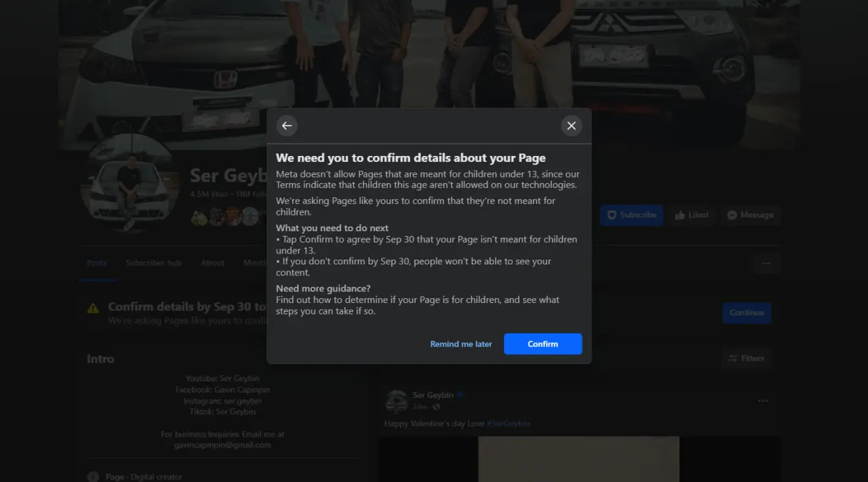
Task: Go back using the dialog's arrow button
Action: coord(287,126)
